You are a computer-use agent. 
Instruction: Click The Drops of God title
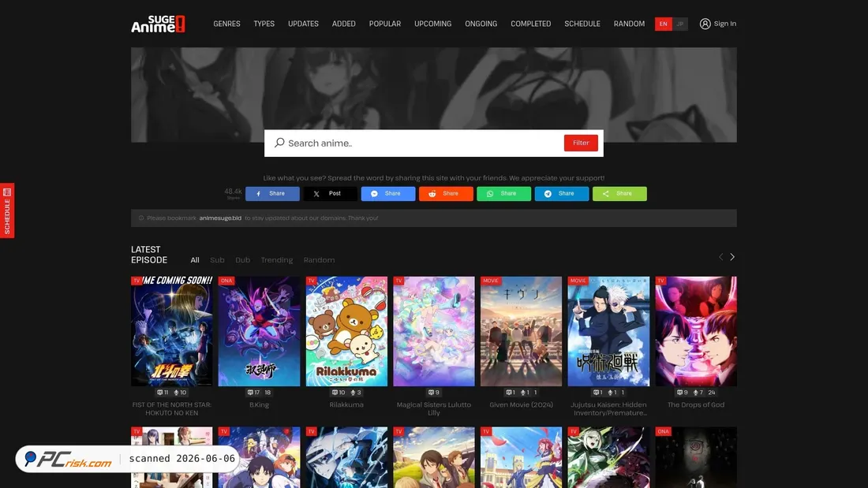(696, 405)
